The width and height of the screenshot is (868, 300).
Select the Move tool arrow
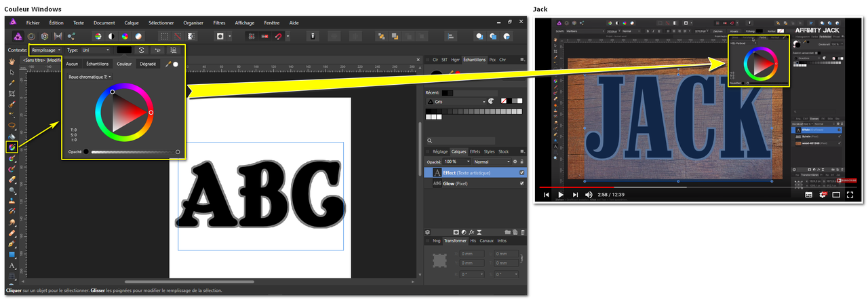pyautogui.click(x=12, y=71)
